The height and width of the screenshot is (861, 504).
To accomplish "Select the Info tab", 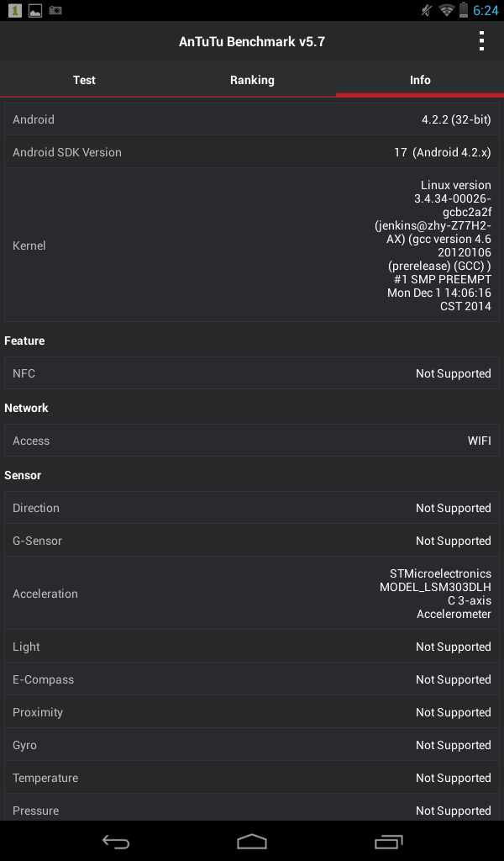I will (x=419, y=80).
